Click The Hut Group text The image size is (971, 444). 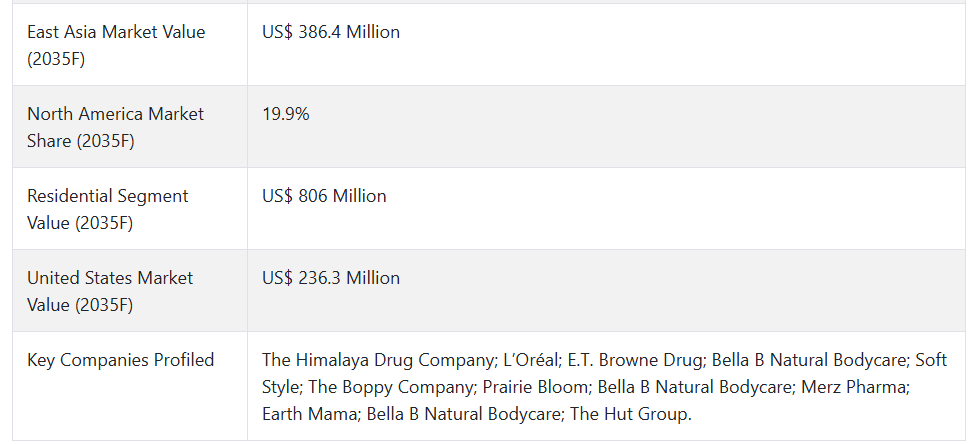point(630,414)
